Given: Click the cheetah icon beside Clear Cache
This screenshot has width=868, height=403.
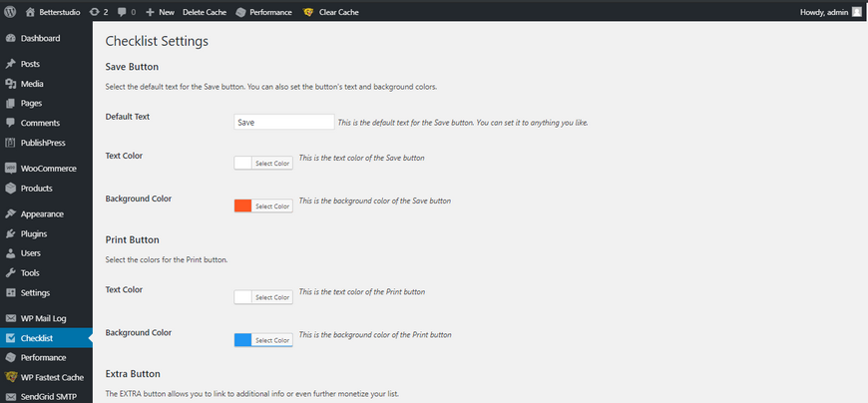Looking at the screenshot, I should (x=308, y=12).
